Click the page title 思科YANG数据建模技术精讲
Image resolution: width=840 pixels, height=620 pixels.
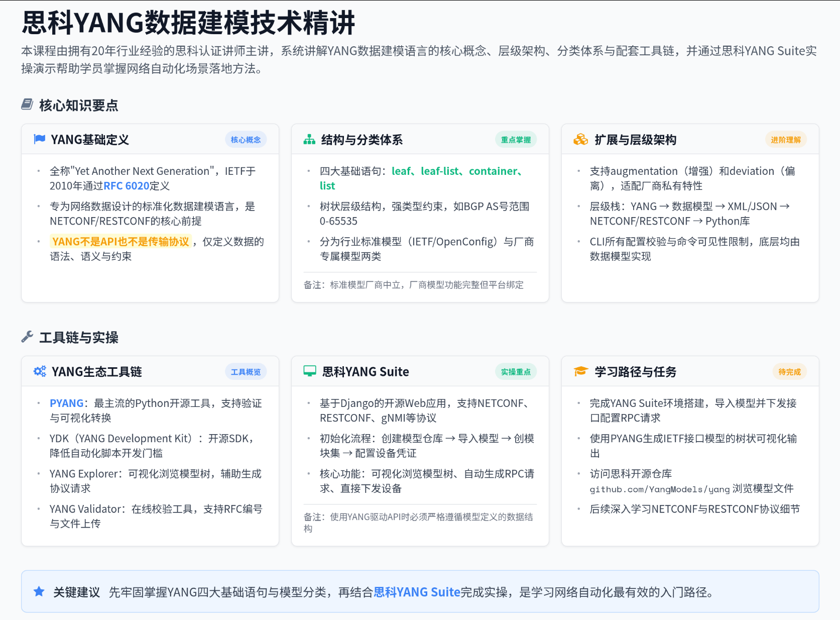point(188,23)
